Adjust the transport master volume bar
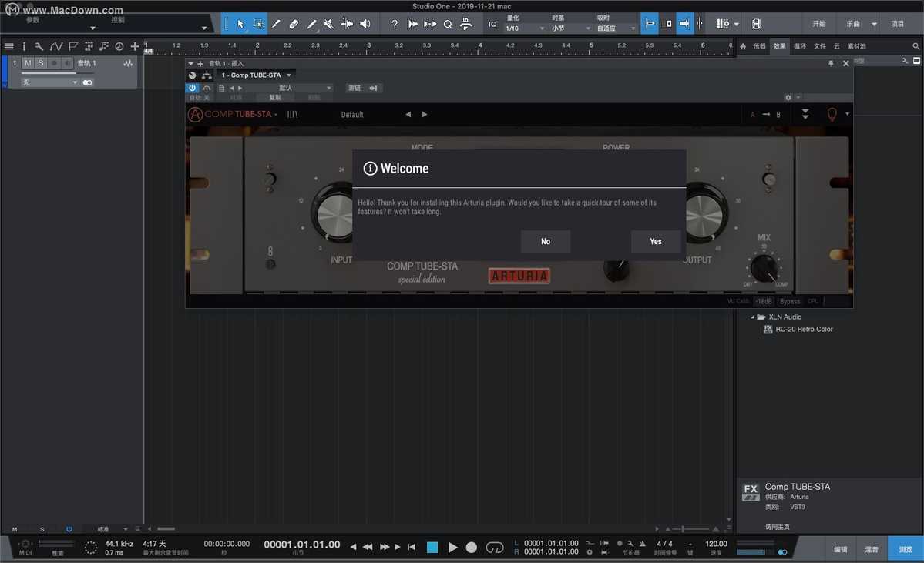924x563 pixels. coord(754,551)
